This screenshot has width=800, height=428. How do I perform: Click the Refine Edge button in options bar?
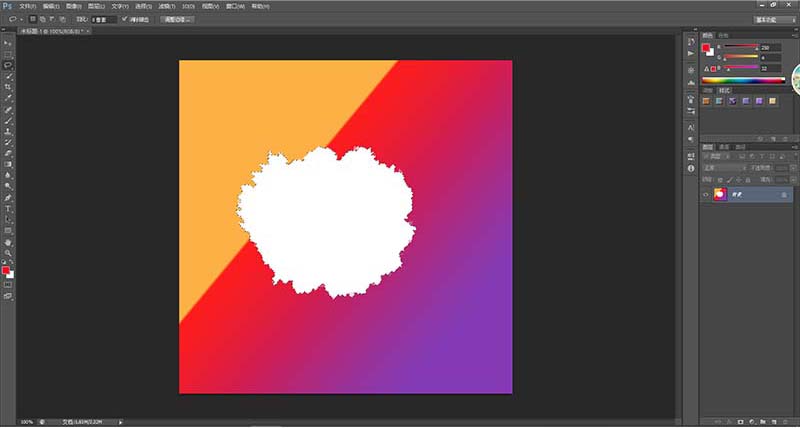click(175, 18)
